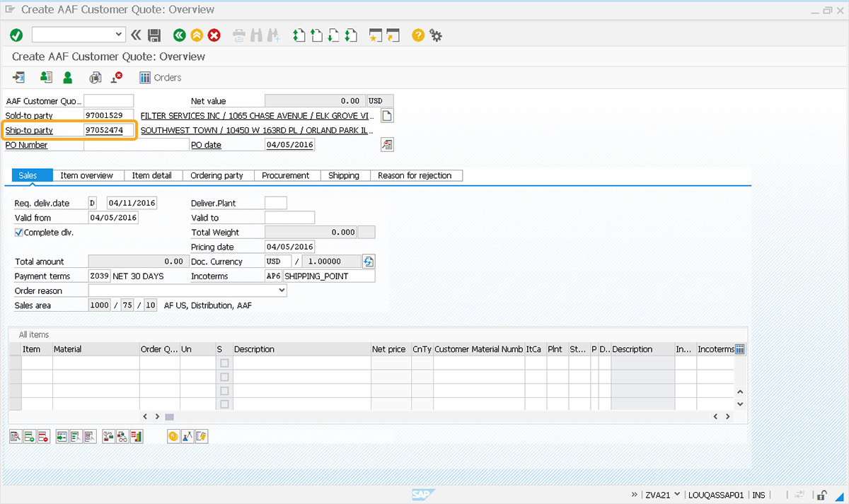The width and height of the screenshot is (849, 504).
Task: Click the Find binoculars icon
Action: point(256,35)
